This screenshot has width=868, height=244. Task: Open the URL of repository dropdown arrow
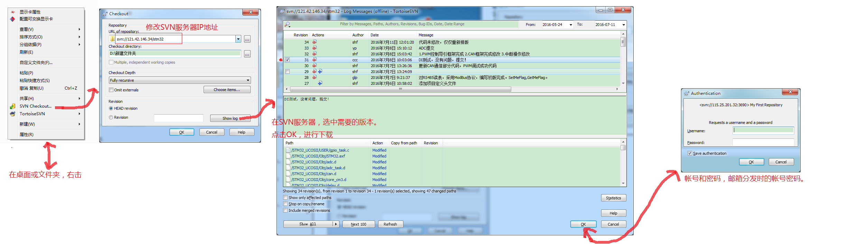coord(238,39)
